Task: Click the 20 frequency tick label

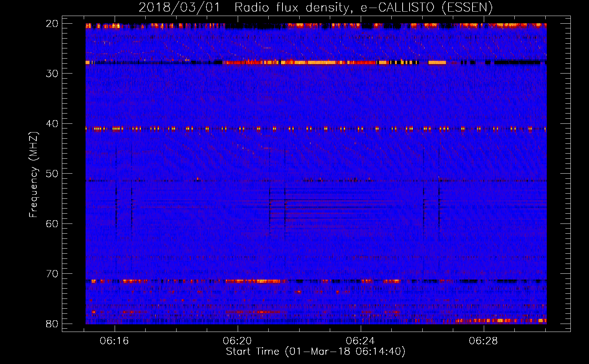Action: 52,24
